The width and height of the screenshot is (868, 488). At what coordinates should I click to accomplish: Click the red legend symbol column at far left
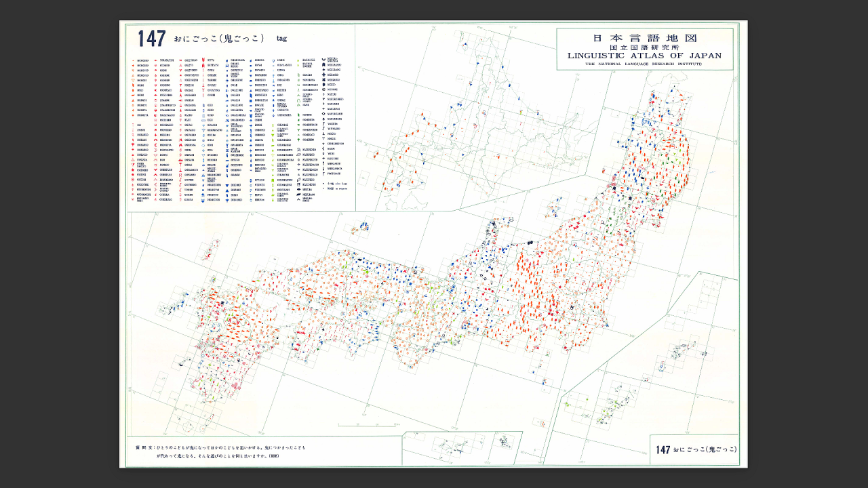[x=134, y=130]
